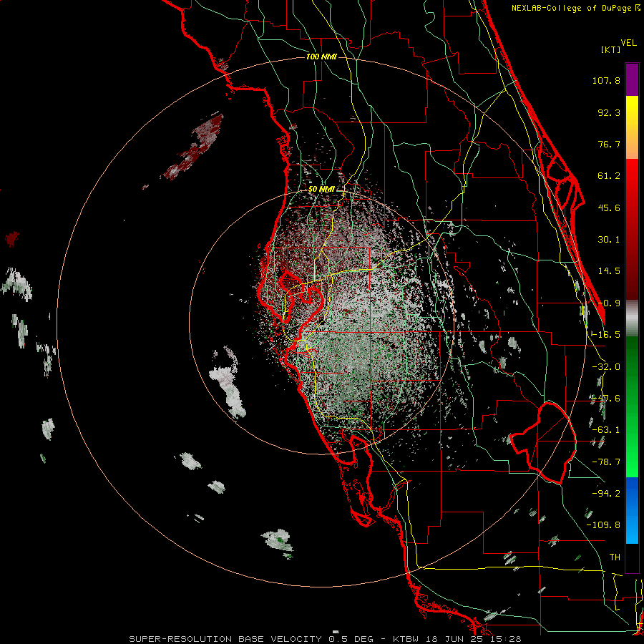This screenshot has height=644, width=644.
Task: Pick the red segment of the velocity bar
Action: (x=632, y=229)
